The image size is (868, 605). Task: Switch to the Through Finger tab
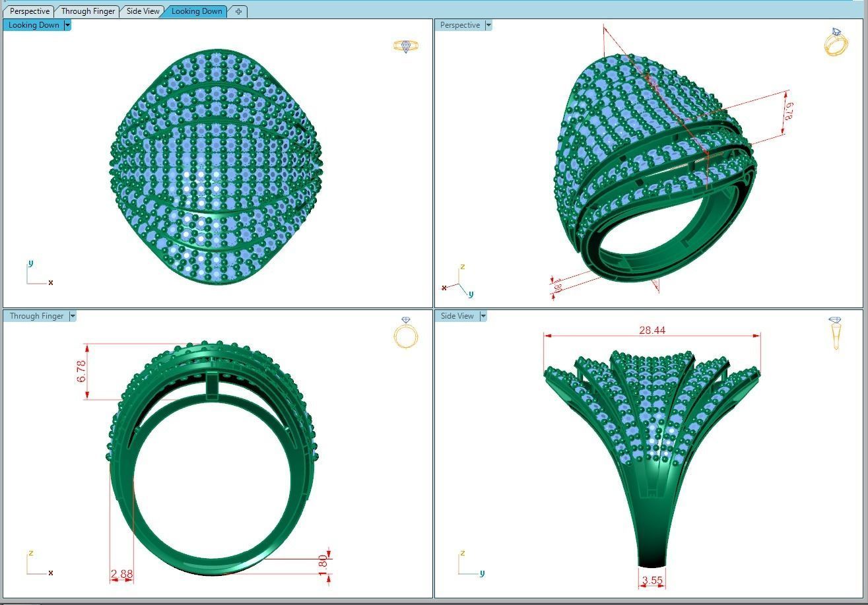coord(88,11)
